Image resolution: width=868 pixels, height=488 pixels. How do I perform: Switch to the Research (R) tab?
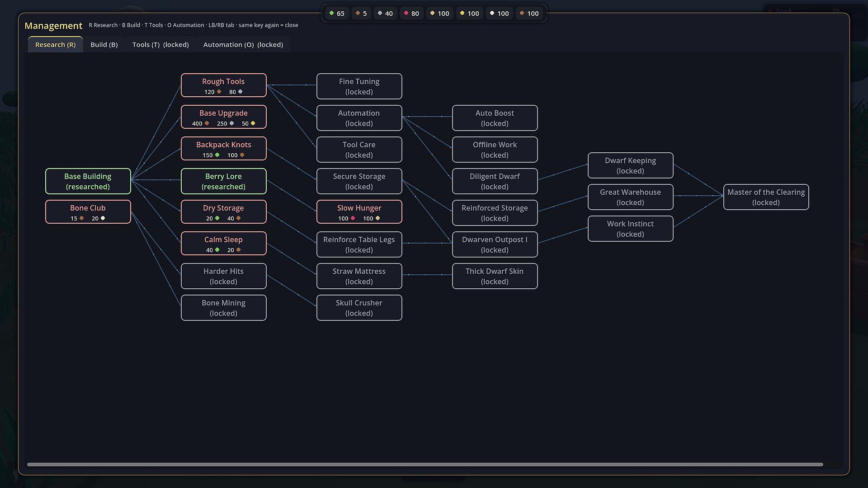coord(56,45)
